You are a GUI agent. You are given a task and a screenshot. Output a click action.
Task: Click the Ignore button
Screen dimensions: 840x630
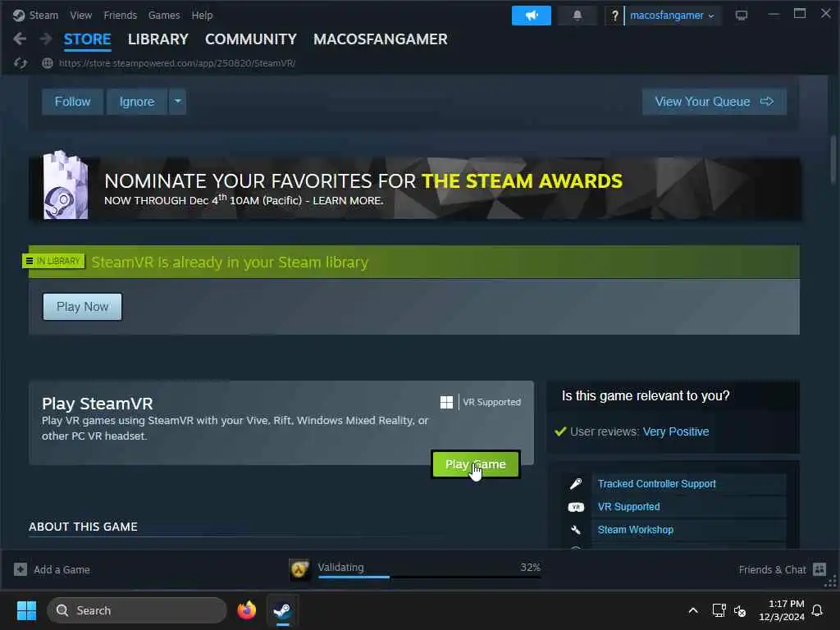tap(137, 101)
